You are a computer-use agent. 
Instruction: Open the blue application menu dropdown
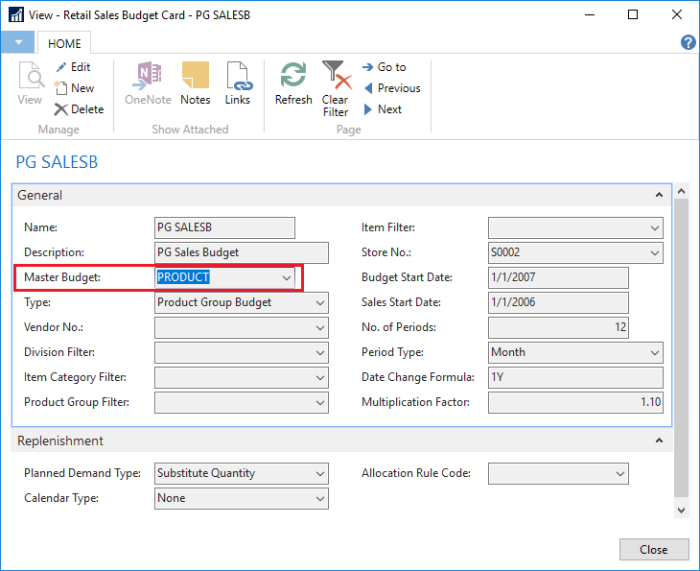coord(18,42)
